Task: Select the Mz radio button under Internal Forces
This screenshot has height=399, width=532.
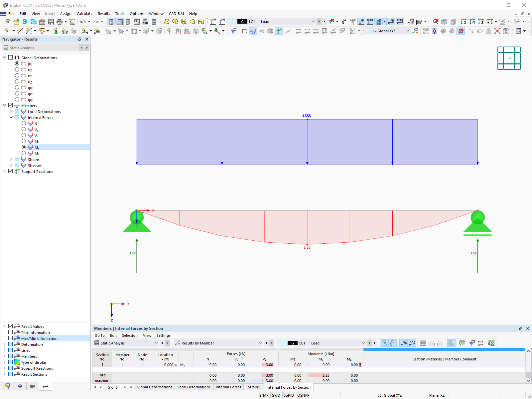Action: (24, 153)
